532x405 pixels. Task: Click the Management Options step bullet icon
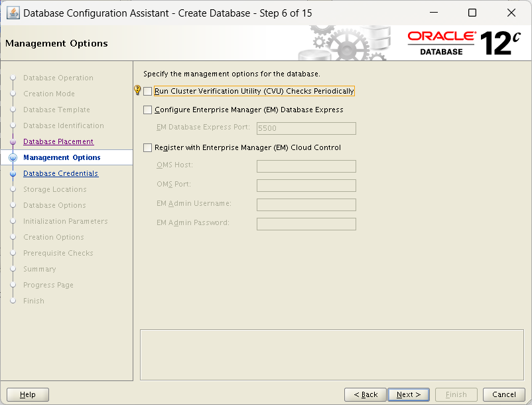[x=13, y=157]
